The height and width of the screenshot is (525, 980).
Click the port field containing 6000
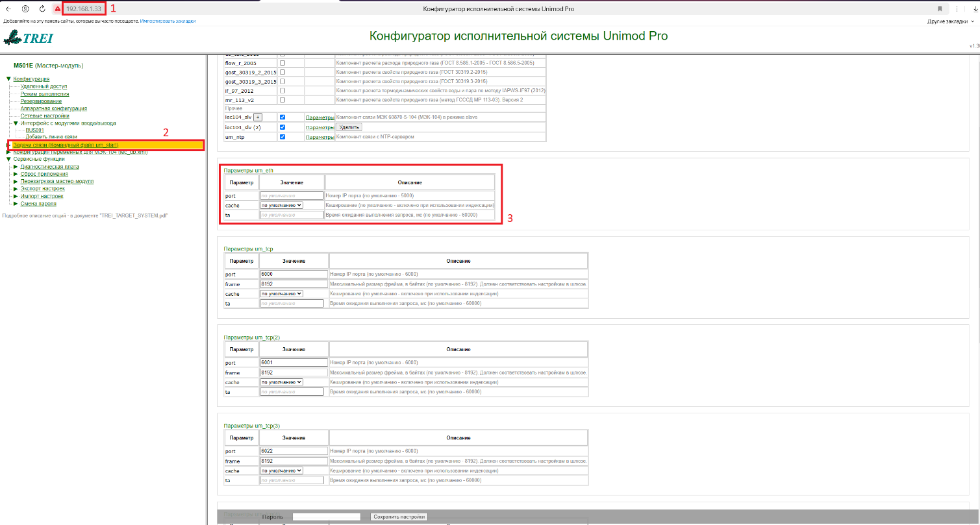click(294, 274)
